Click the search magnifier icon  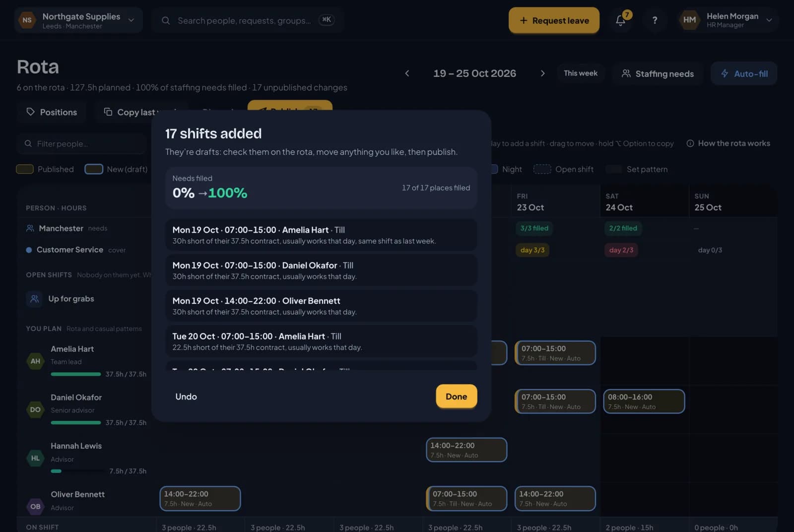166,20
